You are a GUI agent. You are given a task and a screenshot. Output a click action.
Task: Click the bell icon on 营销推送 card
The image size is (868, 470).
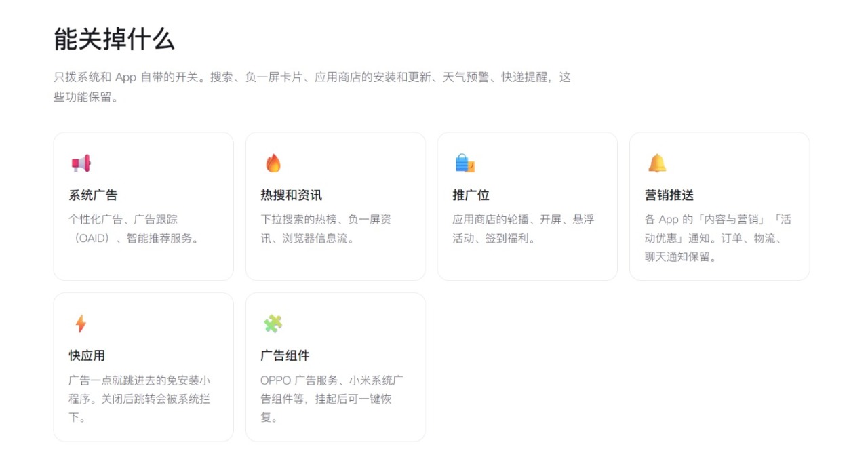(657, 163)
